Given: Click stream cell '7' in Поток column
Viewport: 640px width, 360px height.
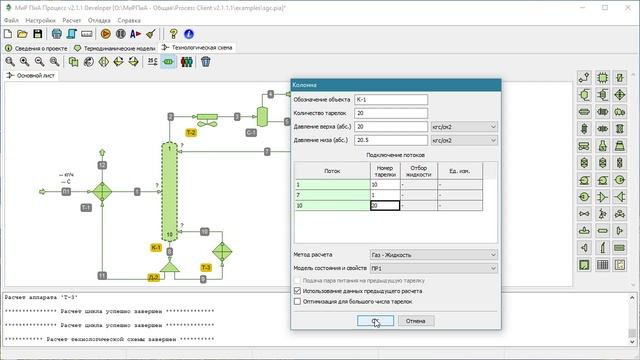Looking at the screenshot, I should [x=332, y=195].
